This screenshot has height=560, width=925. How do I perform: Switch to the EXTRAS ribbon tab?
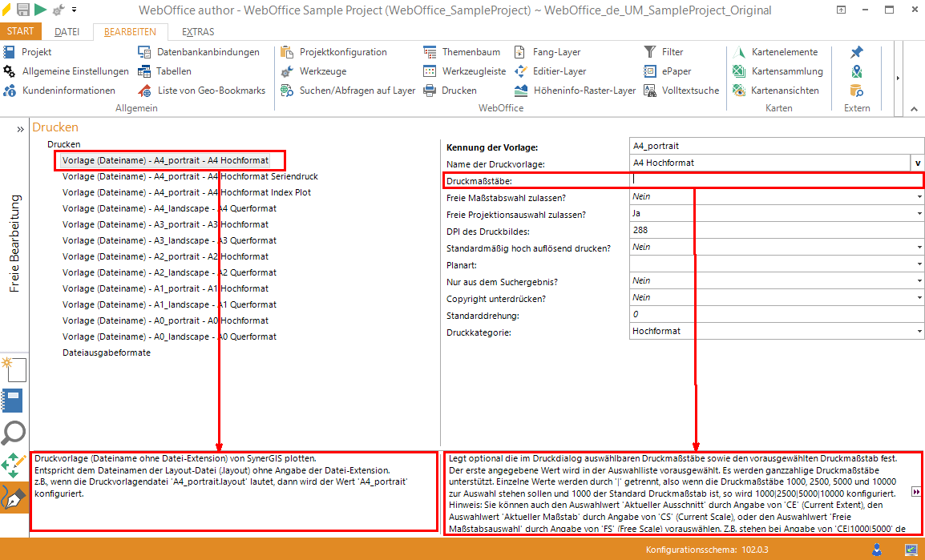[197, 32]
